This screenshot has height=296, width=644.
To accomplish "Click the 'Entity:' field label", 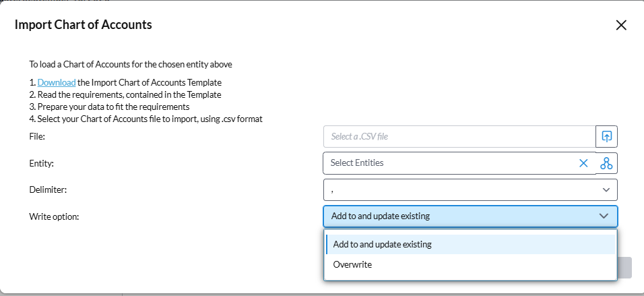I will click(41, 163).
